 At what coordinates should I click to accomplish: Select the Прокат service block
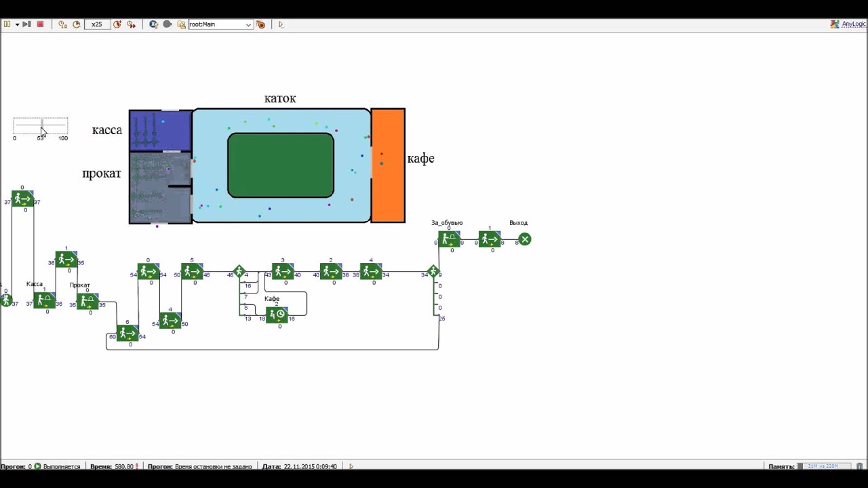click(x=87, y=302)
